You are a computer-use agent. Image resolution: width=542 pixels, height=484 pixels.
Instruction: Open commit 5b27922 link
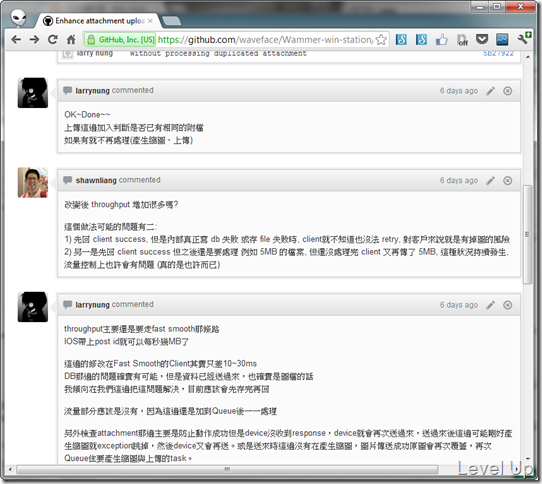498,53
